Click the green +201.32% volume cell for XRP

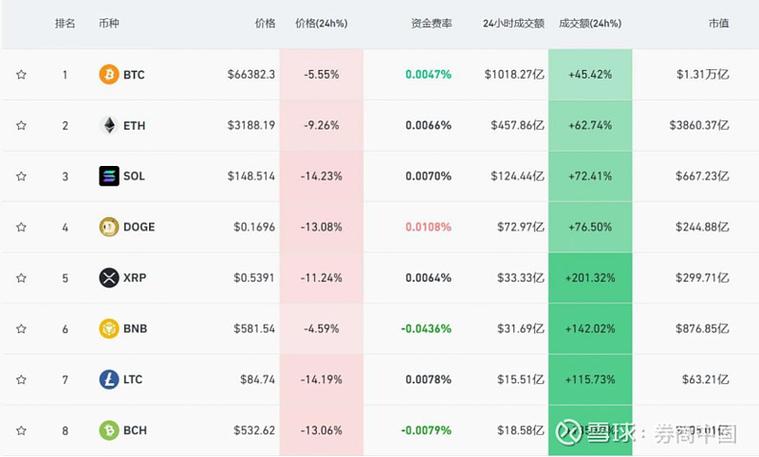tap(590, 278)
